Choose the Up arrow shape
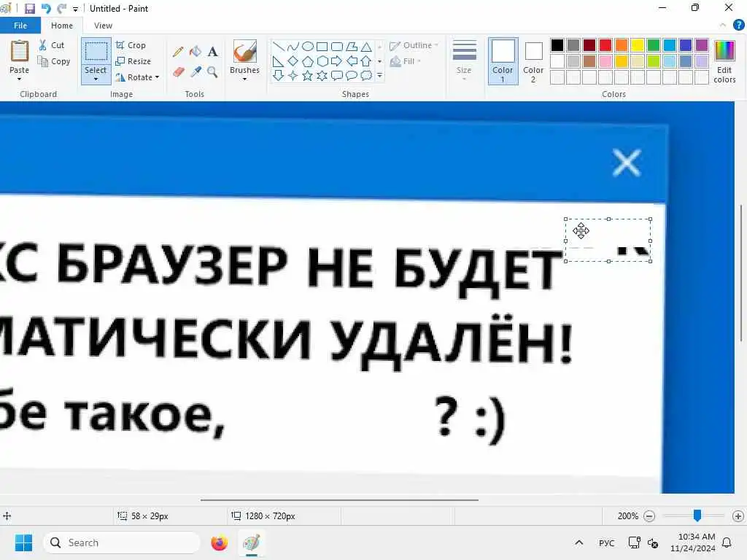Viewport: 747px width, 560px height. pyautogui.click(x=366, y=61)
